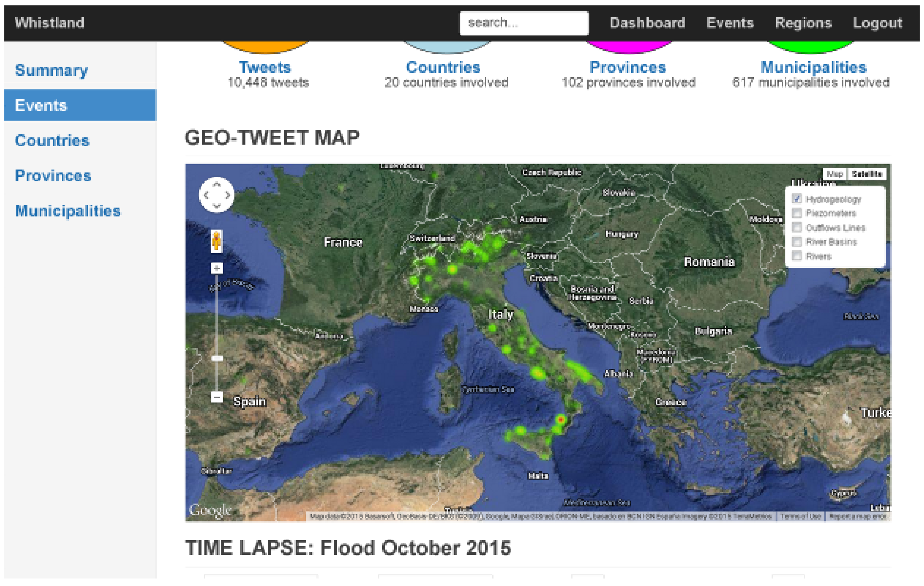Screen dimensions: 924x586
Task: Click the map pan up arrow
Action: 217,185
